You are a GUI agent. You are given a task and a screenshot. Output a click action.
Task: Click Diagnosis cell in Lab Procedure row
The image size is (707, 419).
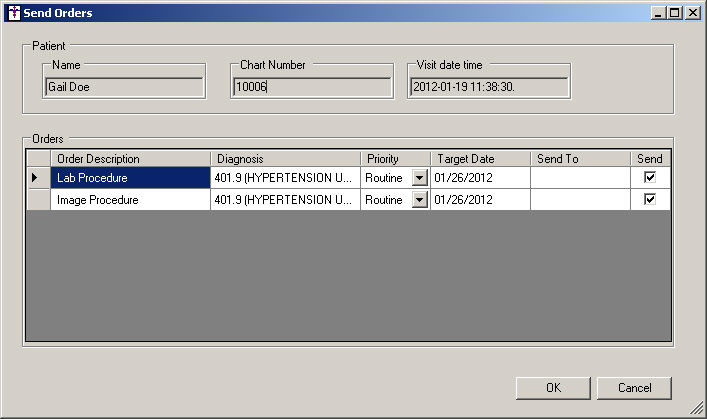pyautogui.click(x=285, y=178)
